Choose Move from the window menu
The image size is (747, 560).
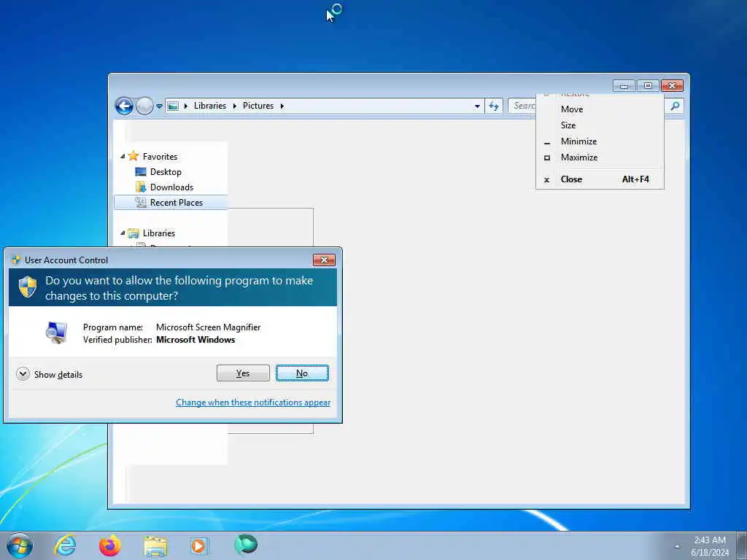[600, 109]
